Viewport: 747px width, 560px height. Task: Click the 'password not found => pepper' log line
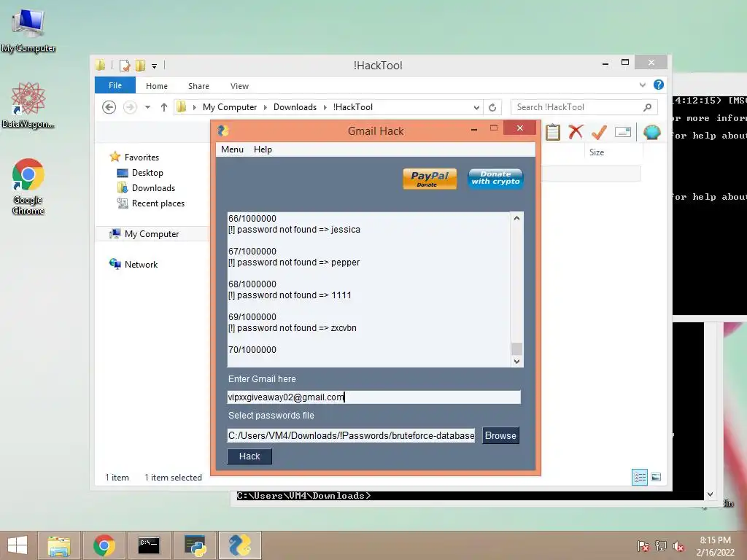[294, 262]
